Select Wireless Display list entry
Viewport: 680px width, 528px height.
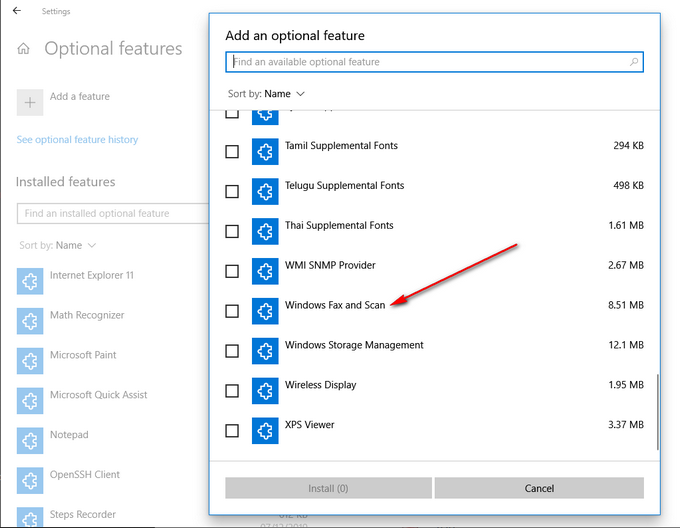(434, 391)
